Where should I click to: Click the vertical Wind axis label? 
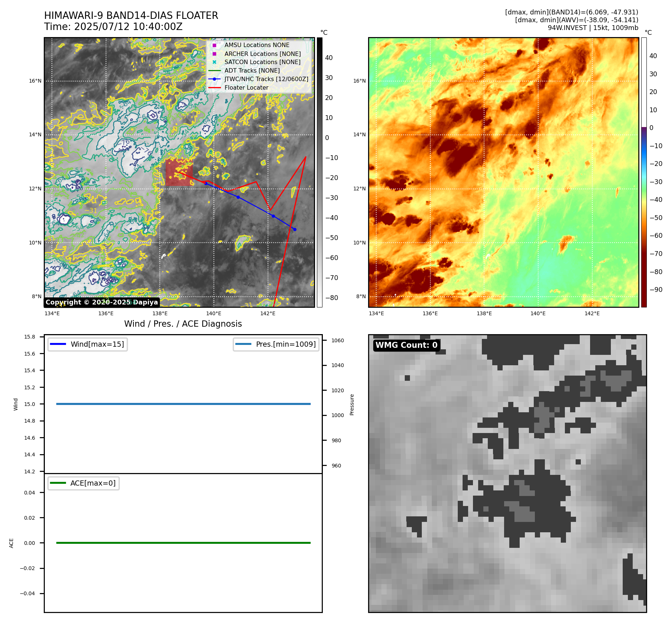coord(16,404)
